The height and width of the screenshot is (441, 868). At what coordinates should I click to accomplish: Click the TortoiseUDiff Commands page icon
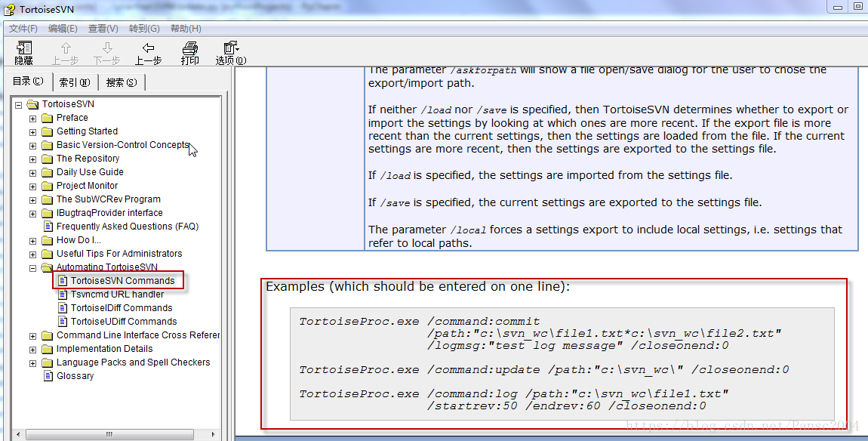[63, 322]
